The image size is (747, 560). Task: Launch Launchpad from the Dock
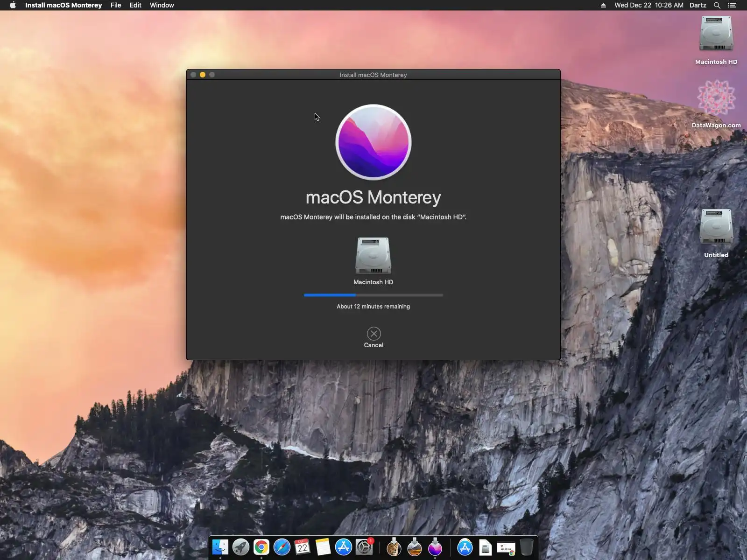(x=241, y=547)
